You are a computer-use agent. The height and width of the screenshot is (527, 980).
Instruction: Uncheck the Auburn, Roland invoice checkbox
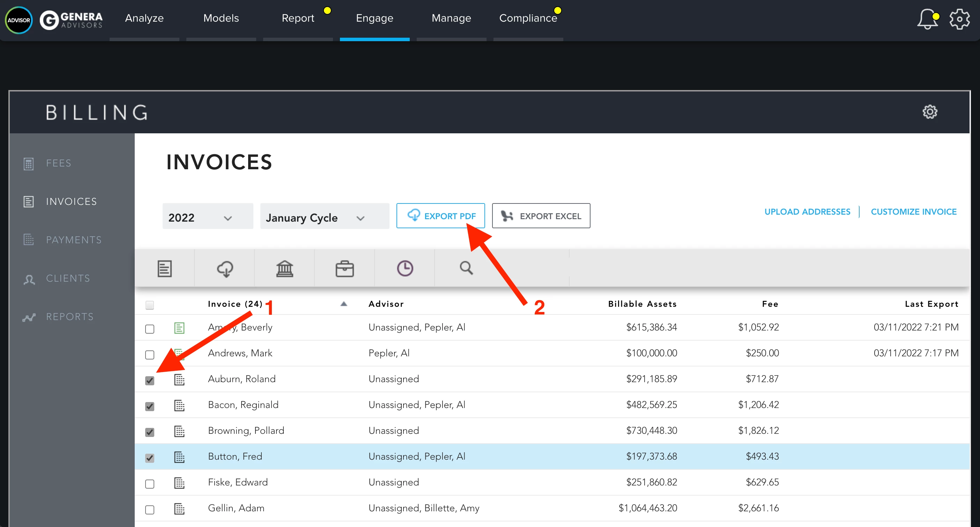[x=149, y=380]
